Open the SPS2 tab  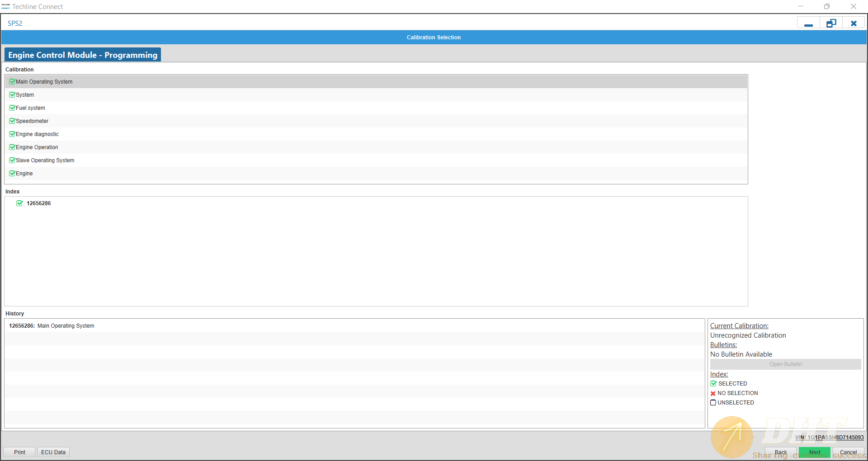pos(15,24)
